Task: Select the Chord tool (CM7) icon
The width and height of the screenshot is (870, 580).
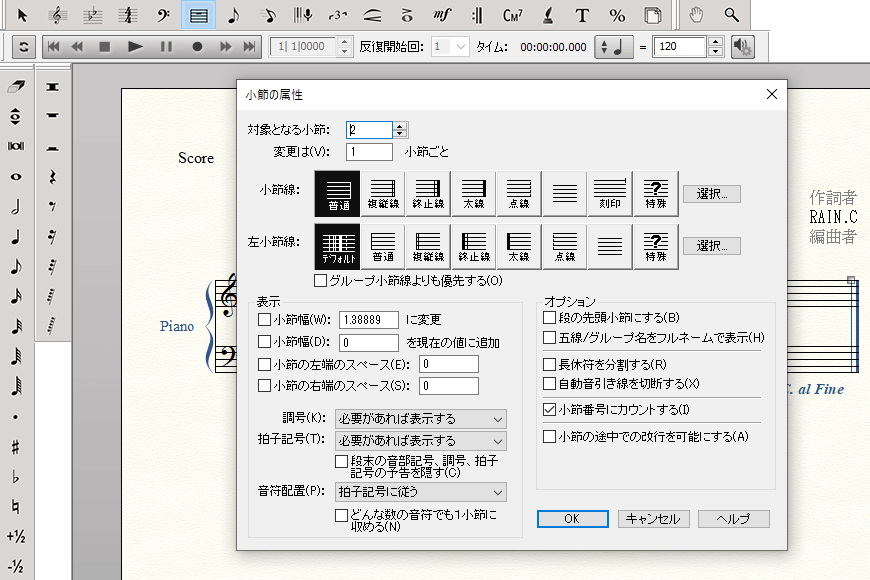Action: (513, 15)
